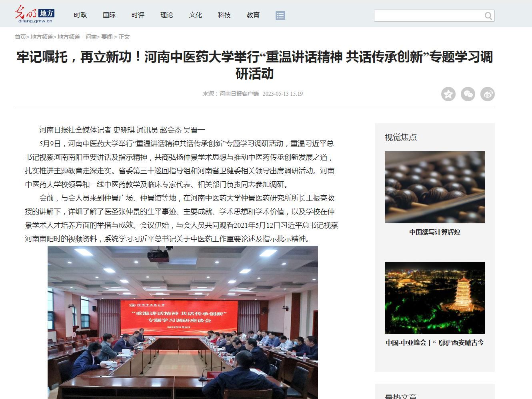
Task: Open the 科技 navigation item
Action: (x=224, y=15)
